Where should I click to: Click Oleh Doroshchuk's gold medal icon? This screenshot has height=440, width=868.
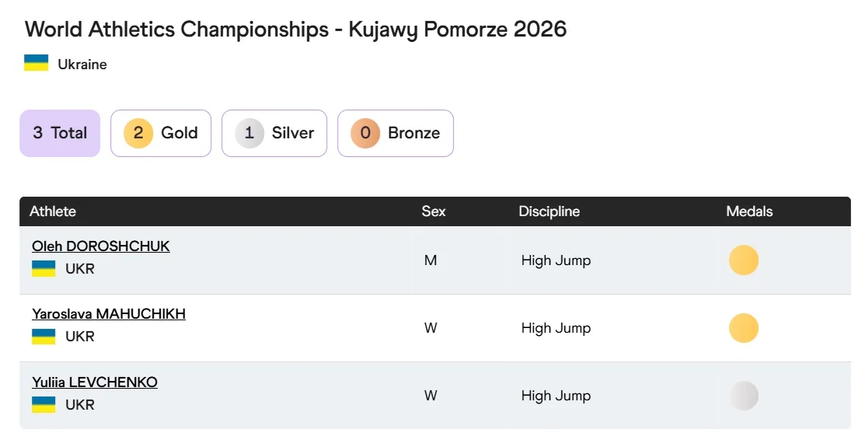click(x=744, y=260)
